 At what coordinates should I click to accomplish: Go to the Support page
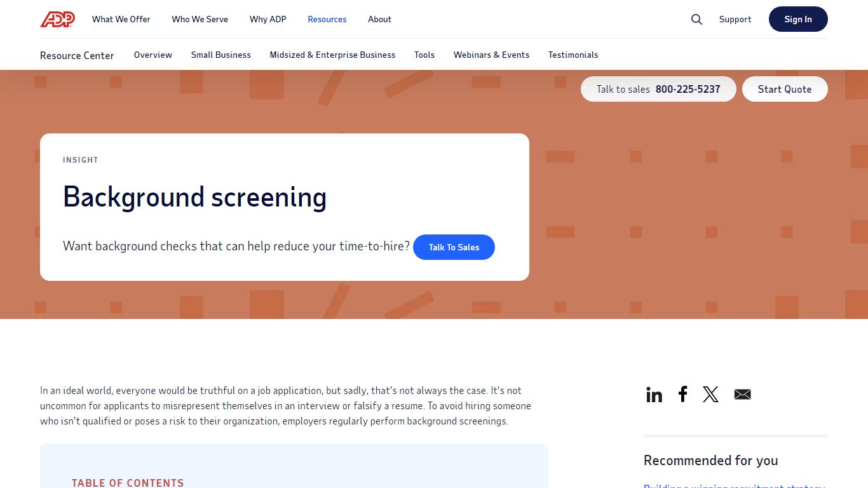pos(735,19)
